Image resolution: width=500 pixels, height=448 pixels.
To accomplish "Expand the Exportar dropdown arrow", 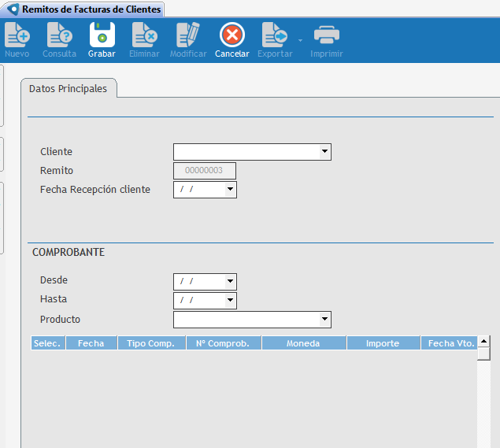I will 300,39.
